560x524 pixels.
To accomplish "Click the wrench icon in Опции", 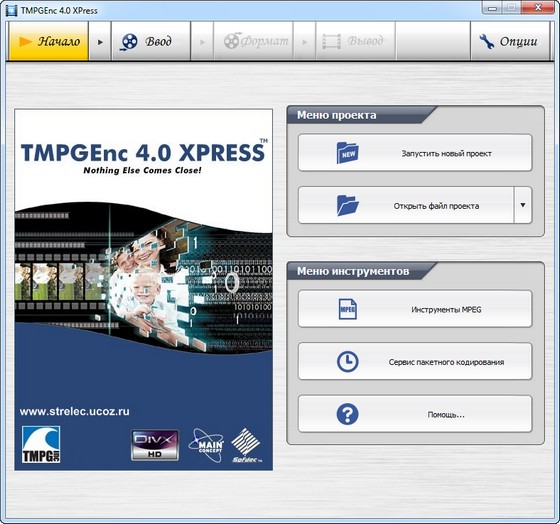I will click(x=486, y=41).
